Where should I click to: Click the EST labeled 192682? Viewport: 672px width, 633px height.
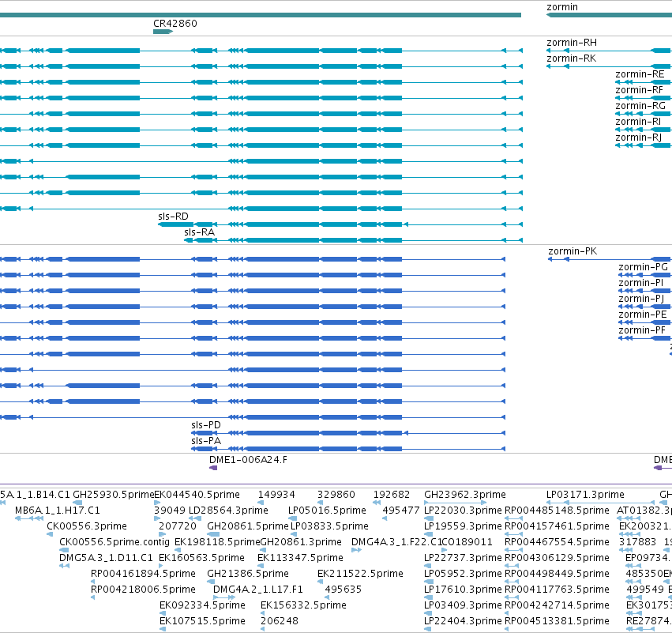(x=392, y=495)
